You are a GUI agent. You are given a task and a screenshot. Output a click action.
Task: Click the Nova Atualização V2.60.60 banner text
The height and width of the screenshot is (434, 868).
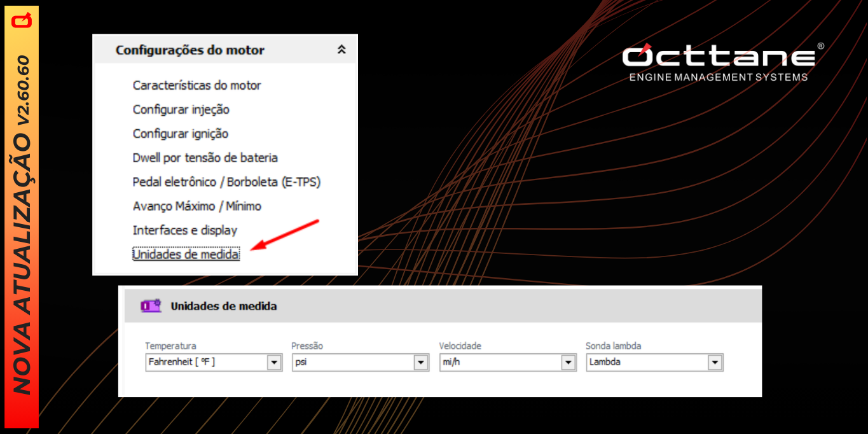click(22, 225)
